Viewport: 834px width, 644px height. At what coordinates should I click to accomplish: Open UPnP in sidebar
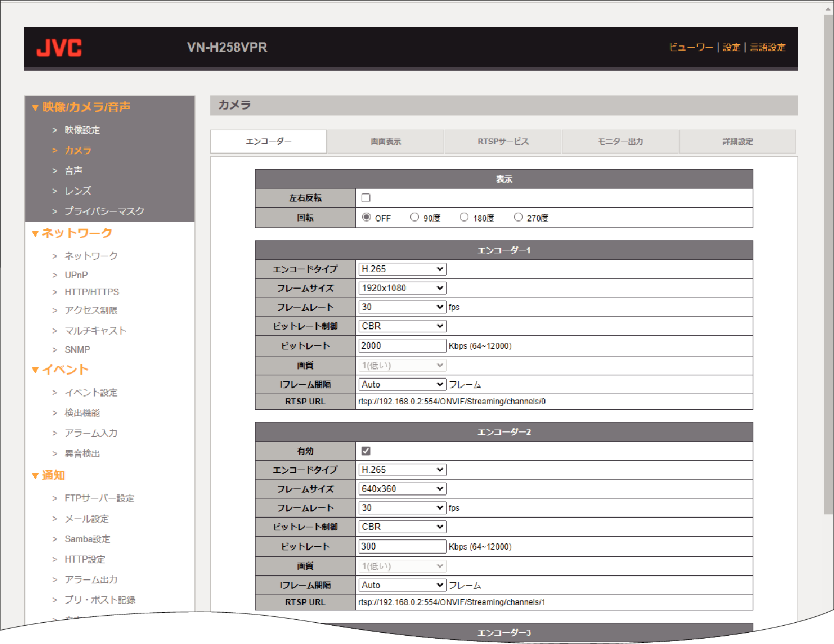click(x=76, y=275)
